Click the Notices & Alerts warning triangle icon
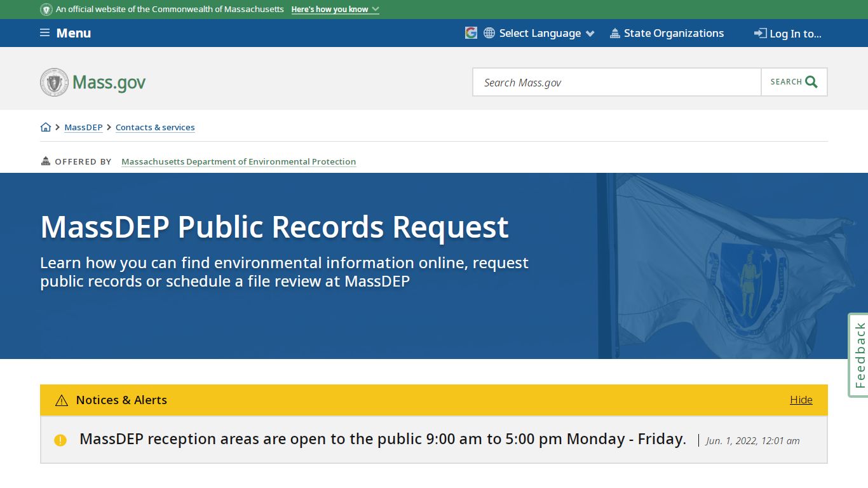Image resolution: width=868 pixels, height=488 pixels. (x=62, y=400)
